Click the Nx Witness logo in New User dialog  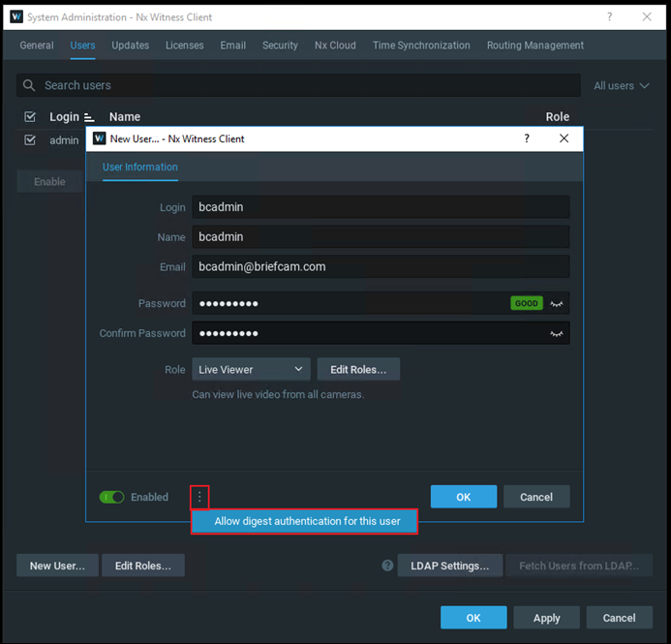pyautogui.click(x=100, y=138)
